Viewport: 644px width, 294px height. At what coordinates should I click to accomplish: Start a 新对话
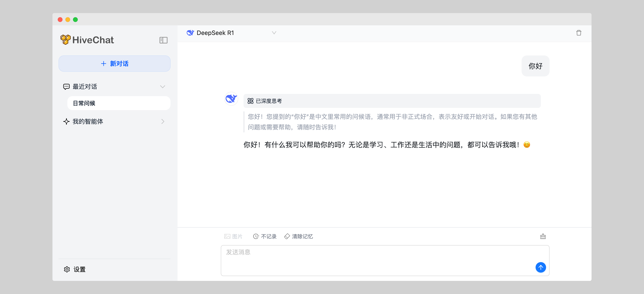(x=114, y=63)
